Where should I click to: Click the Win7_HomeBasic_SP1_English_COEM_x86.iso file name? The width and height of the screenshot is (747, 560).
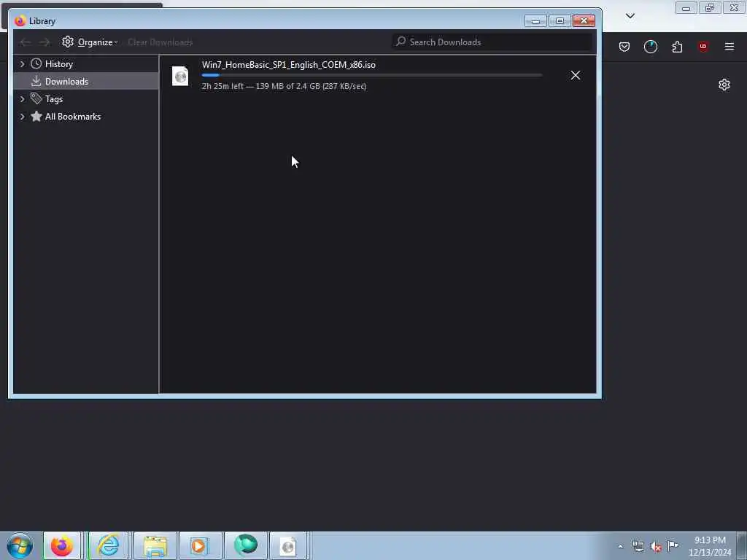tap(289, 65)
